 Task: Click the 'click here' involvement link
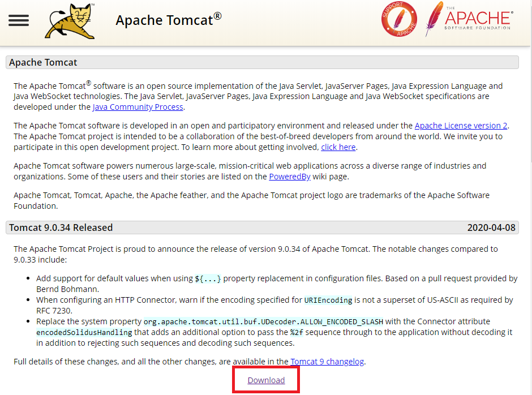pos(338,147)
